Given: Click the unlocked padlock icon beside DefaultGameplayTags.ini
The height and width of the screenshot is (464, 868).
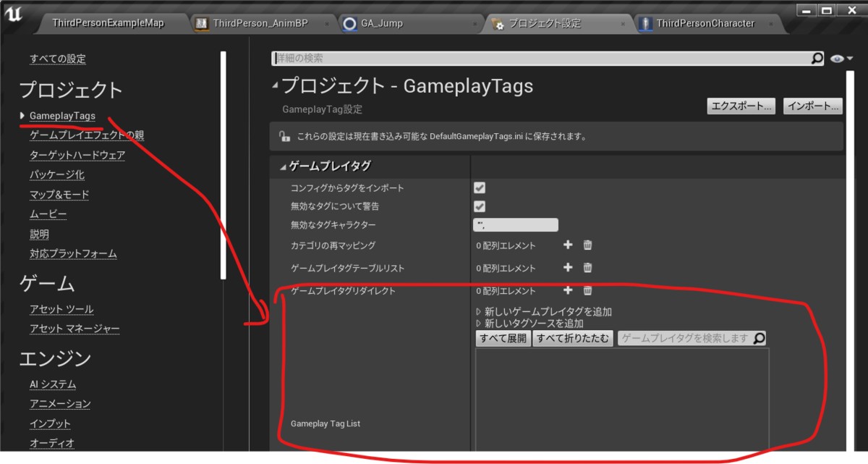Looking at the screenshot, I should tap(284, 136).
